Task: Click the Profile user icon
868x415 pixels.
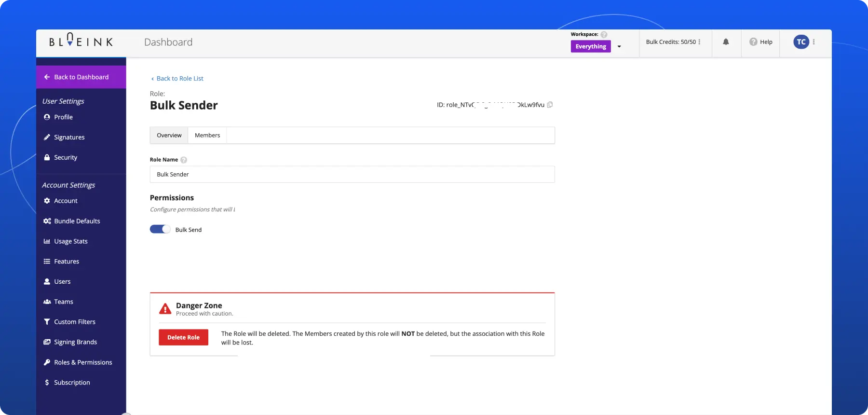Action: click(x=47, y=117)
